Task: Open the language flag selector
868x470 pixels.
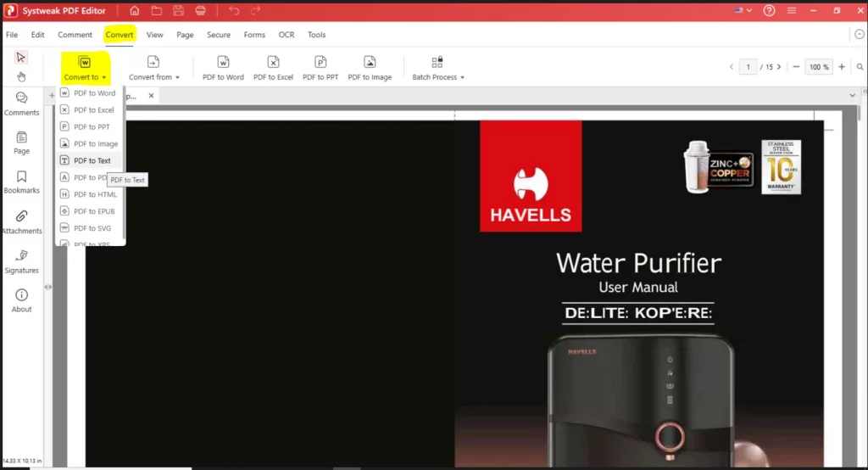Action: [743, 10]
